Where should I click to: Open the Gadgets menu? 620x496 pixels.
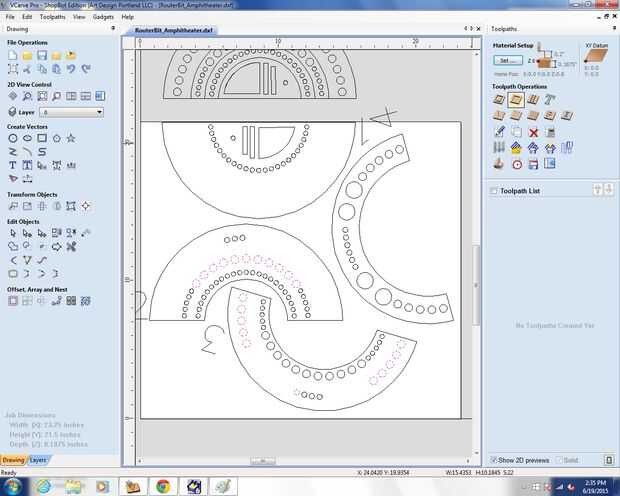pyautogui.click(x=103, y=17)
